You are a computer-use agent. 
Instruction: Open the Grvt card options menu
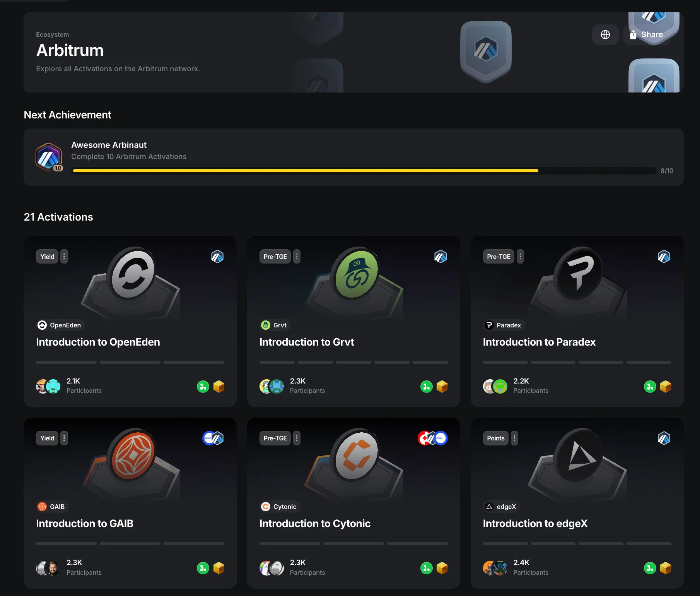coord(297,257)
